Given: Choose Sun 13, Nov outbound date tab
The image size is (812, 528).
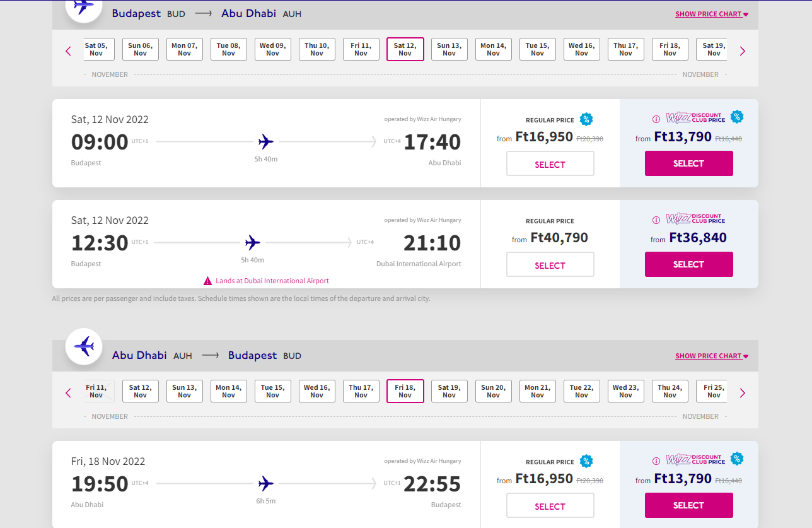Looking at the screenshot, I should click(449, 49).
